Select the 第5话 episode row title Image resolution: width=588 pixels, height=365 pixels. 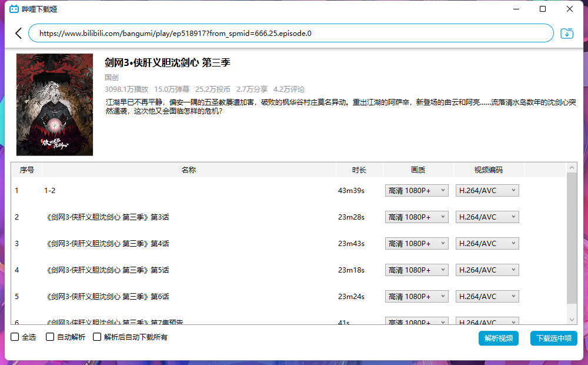coord(106,270)
